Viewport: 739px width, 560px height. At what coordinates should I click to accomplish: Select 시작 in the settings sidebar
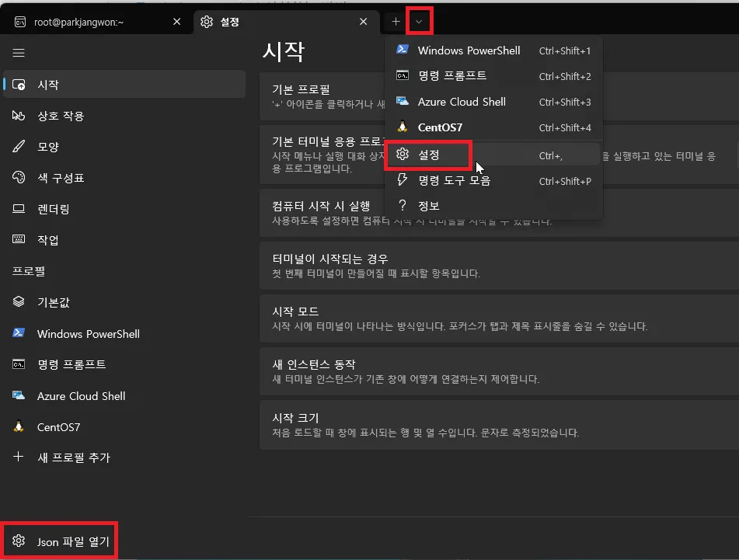pyautogui.click(x=124, y=85)
